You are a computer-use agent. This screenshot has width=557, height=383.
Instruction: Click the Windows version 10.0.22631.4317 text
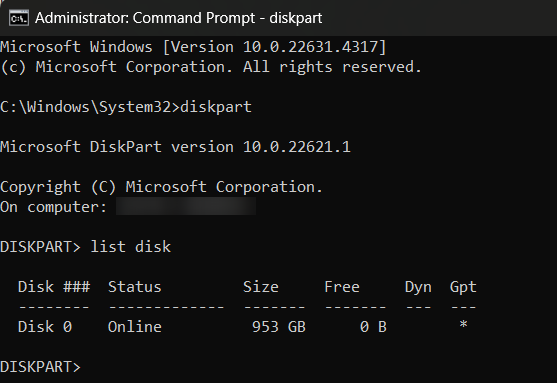[x=274, y=47]
